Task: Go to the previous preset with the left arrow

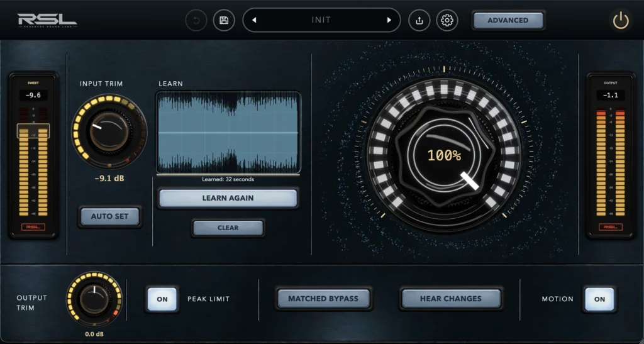Action: [x=254, y=20]
